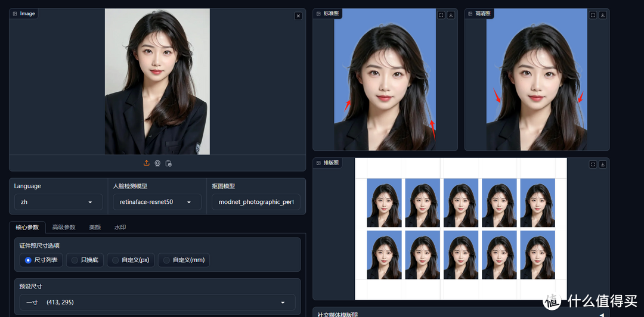The image size is (644, 317).
Task: Click the 抠图模型 matting model field
Action: pos(256,202)
